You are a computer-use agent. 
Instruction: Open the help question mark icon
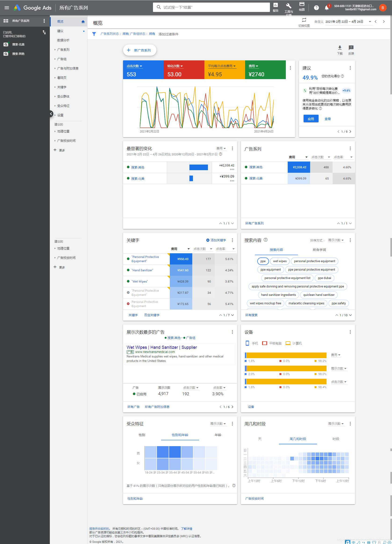(316, 8)
